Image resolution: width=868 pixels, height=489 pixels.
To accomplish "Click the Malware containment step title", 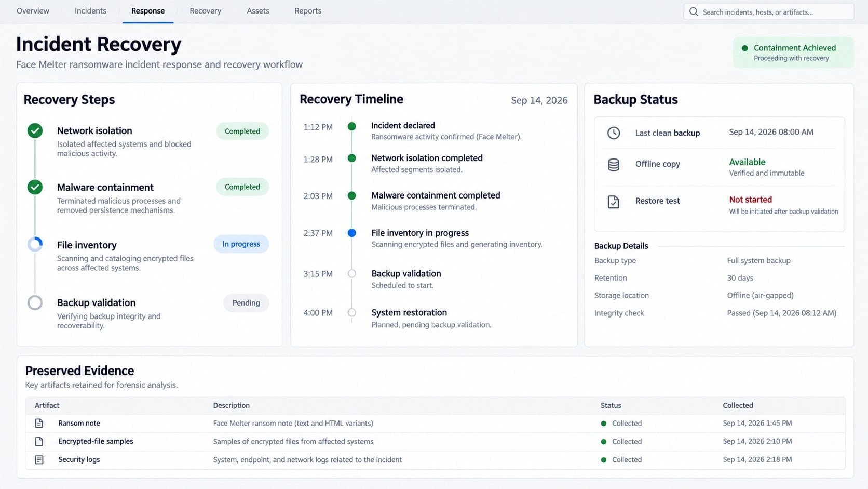I will pyautogui.click(x=105, y=187).
